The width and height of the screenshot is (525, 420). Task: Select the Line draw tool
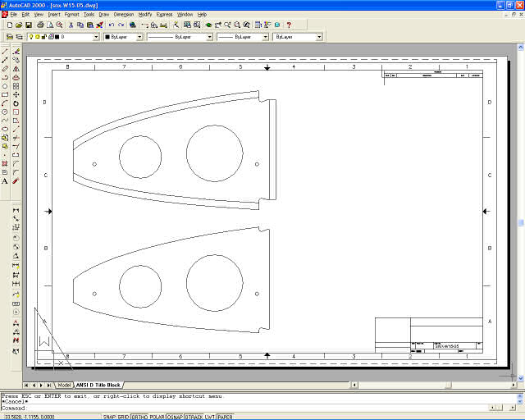5,52
